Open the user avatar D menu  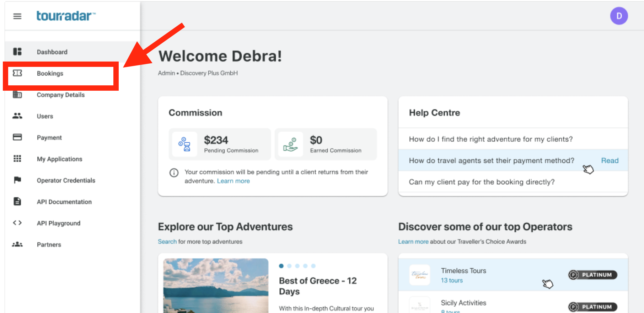click(619, 16)
